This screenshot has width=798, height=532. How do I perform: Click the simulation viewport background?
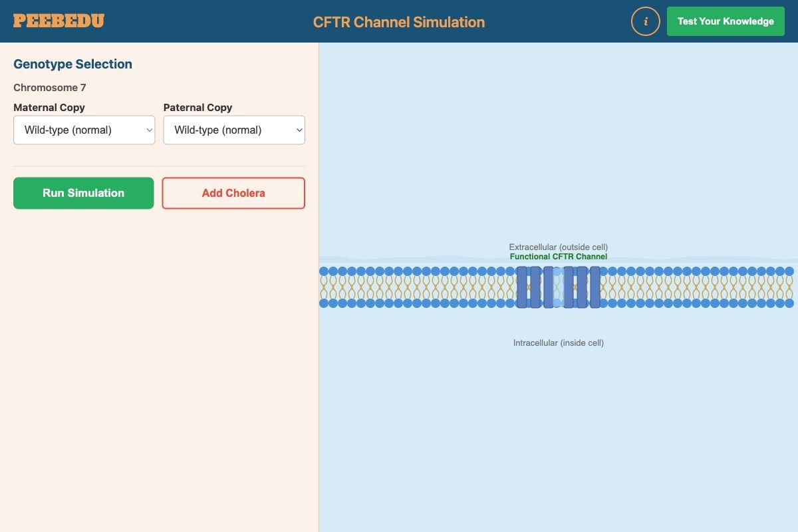[x=559, y=432]
